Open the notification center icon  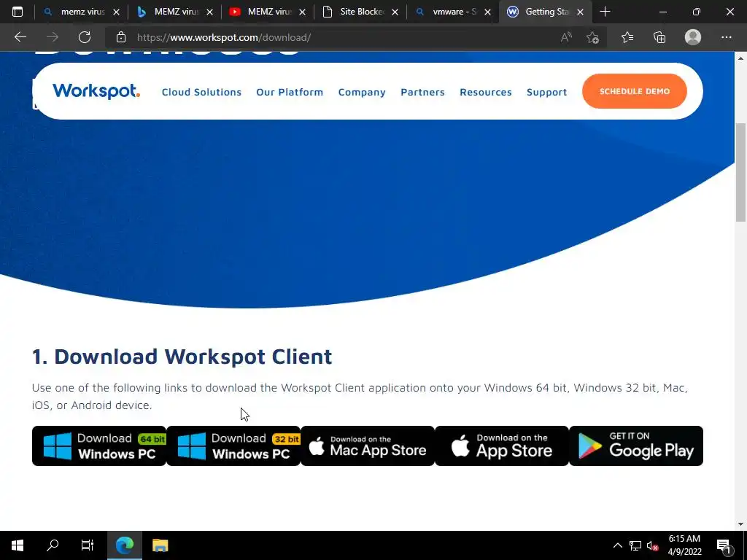point(724,545)
